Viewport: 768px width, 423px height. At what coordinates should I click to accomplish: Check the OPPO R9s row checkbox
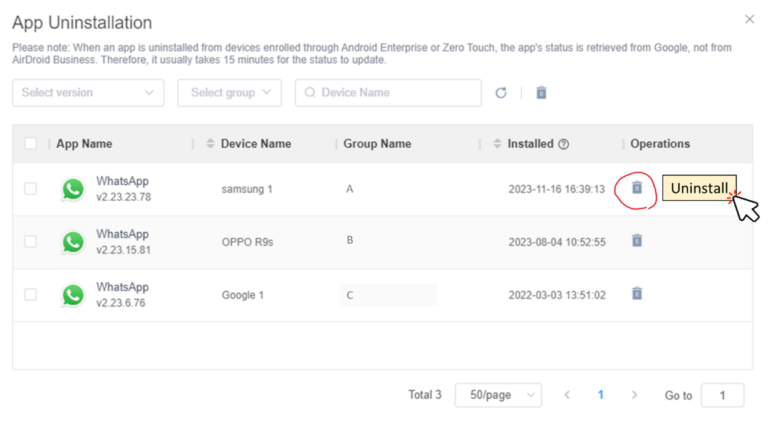click(x=30, y=241)
